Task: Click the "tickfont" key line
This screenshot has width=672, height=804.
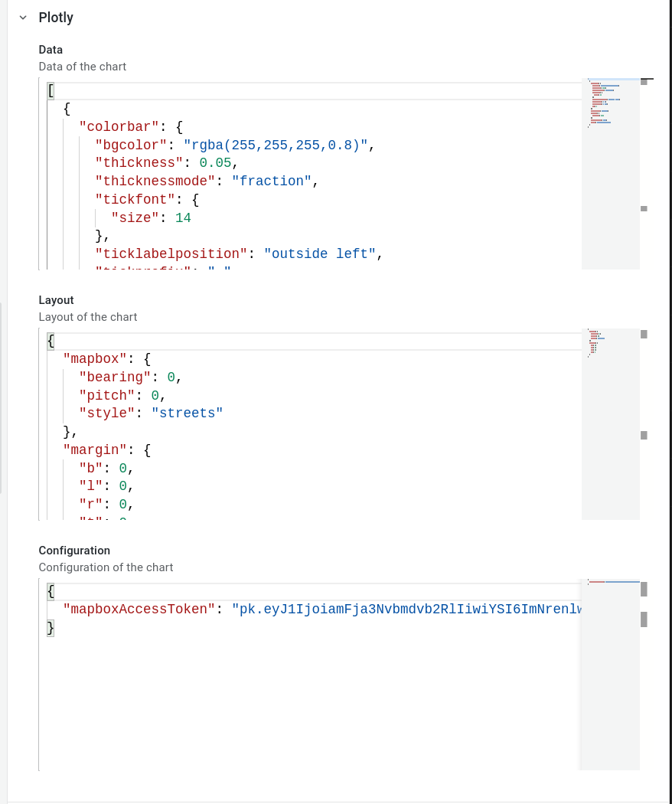Action: coord(147,199)
